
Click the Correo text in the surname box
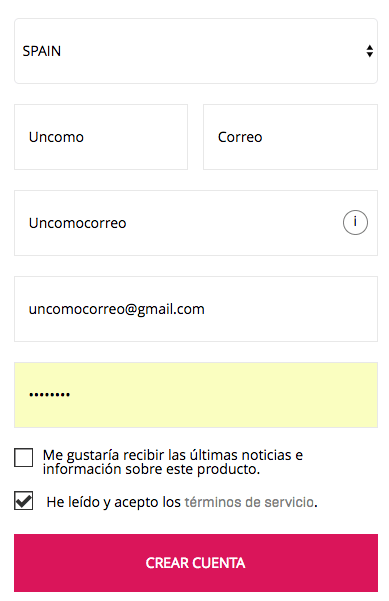point(240,137)
